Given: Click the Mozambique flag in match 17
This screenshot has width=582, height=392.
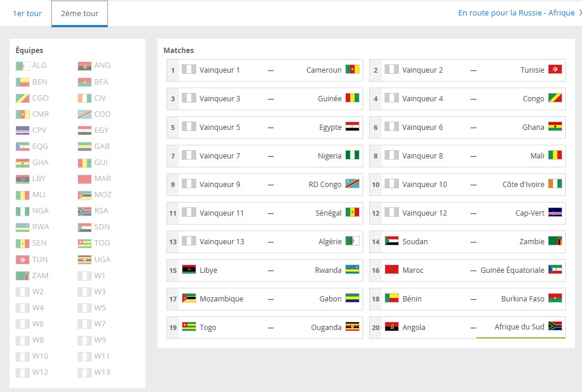Looking at the screenshot, I should pos(189,298).
